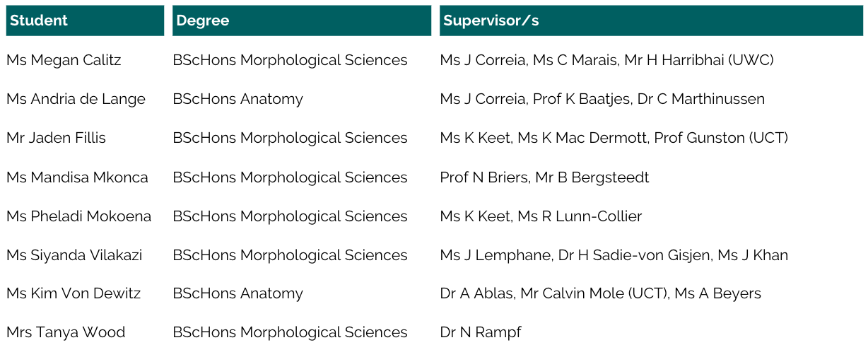Click BScHons Anatomy for Andria de Lange
Image resolution: width=868 pixels, height=345 pixels.
point(237,99)
